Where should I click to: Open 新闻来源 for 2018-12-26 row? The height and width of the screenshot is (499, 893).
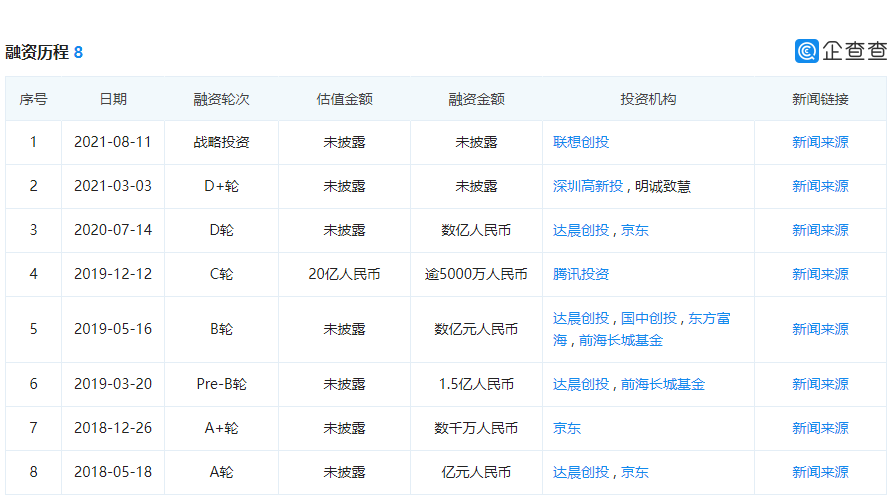coord(820,428)
